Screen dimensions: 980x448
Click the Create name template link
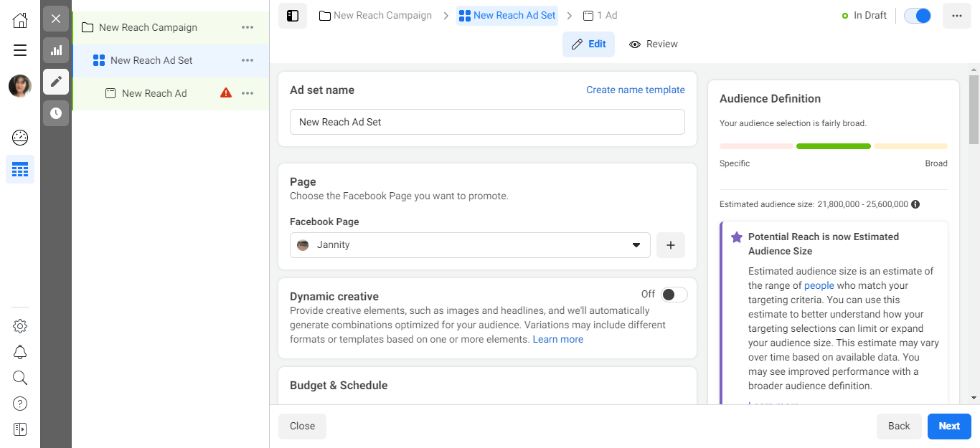[635, 89]
